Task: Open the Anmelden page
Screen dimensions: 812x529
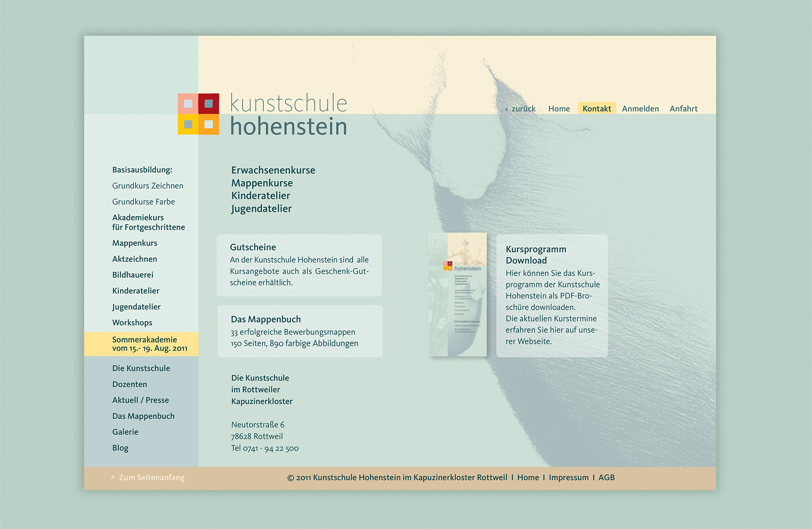Action: (x=640, y=109)
